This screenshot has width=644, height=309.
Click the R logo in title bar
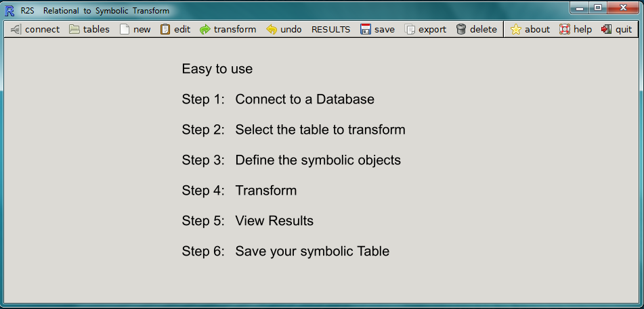9,10
